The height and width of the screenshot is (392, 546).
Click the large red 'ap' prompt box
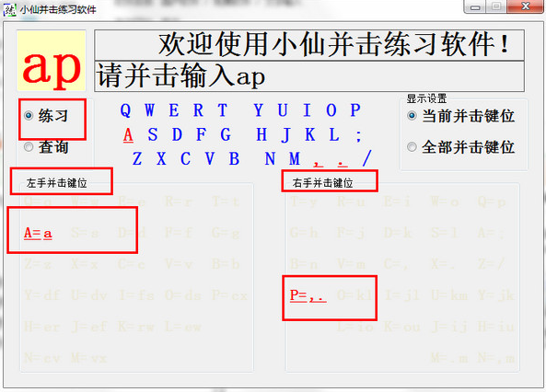pyautogui.click(x=52, y=61)
